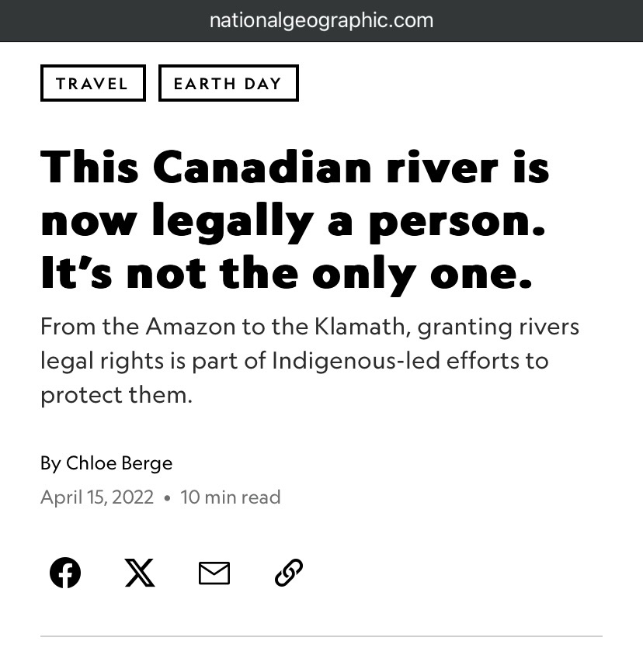Open the EARTH DAY category tag
Viewport: 643px width, 672px height.
228,84
